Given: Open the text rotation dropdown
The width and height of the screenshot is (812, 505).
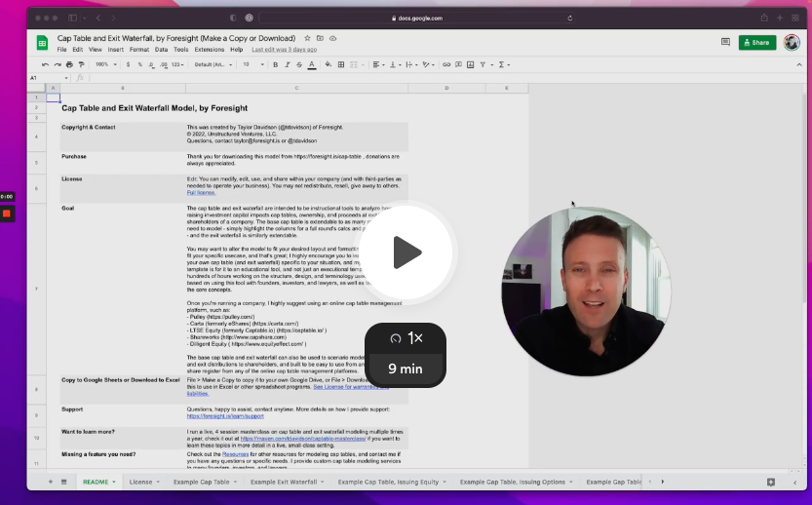Looking at the screenshot, I should (428, 64).
